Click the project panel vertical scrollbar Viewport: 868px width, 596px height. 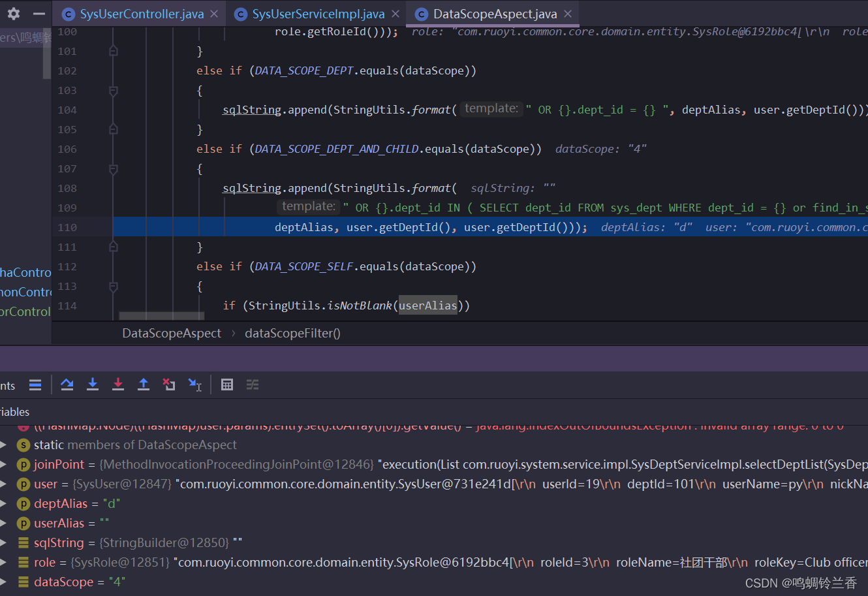[47, 53]
